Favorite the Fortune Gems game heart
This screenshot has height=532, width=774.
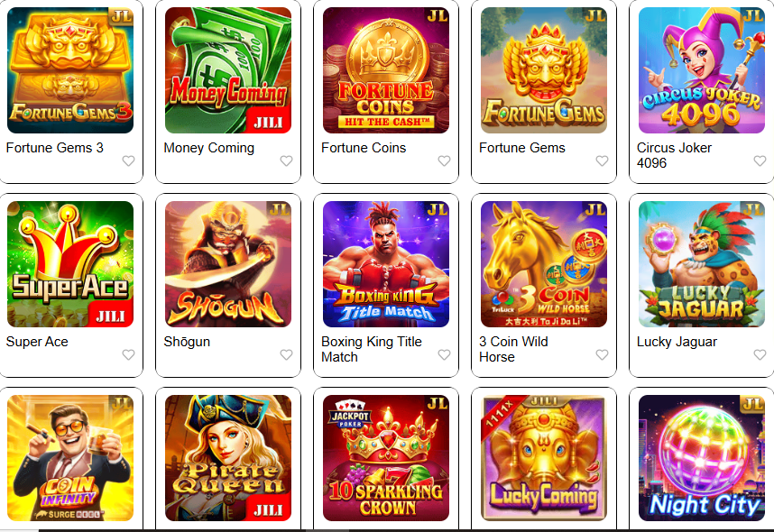click(x=602, y=161)
